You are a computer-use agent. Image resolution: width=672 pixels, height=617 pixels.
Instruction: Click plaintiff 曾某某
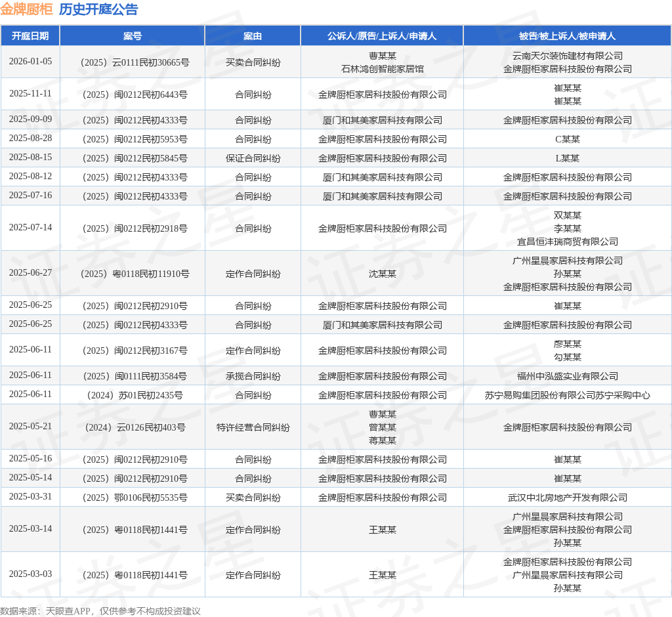point(383,427)
